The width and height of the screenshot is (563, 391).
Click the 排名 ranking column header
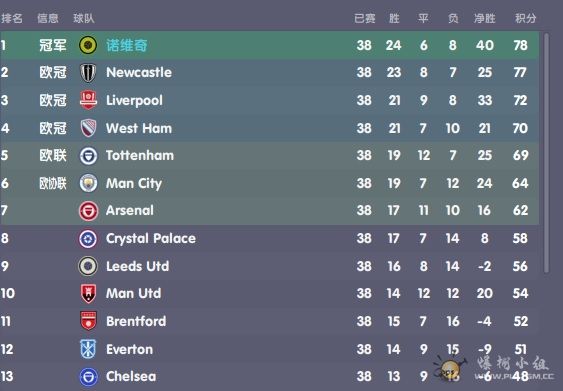(12, 18)
